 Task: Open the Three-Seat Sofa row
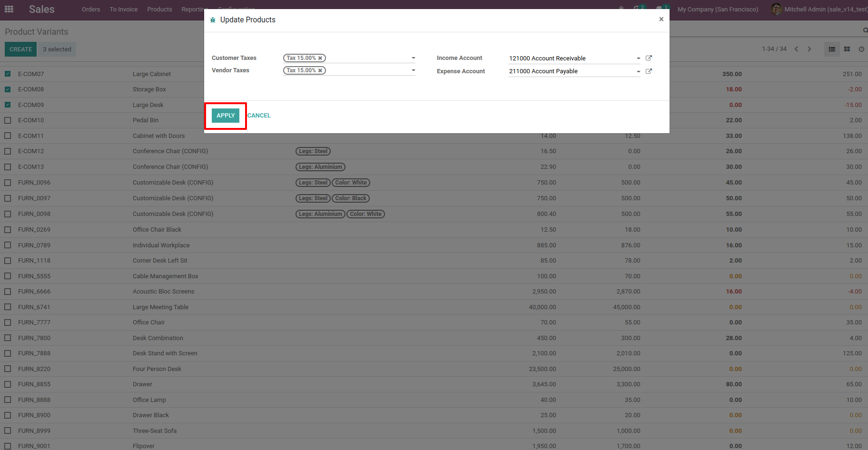[434, 430]
